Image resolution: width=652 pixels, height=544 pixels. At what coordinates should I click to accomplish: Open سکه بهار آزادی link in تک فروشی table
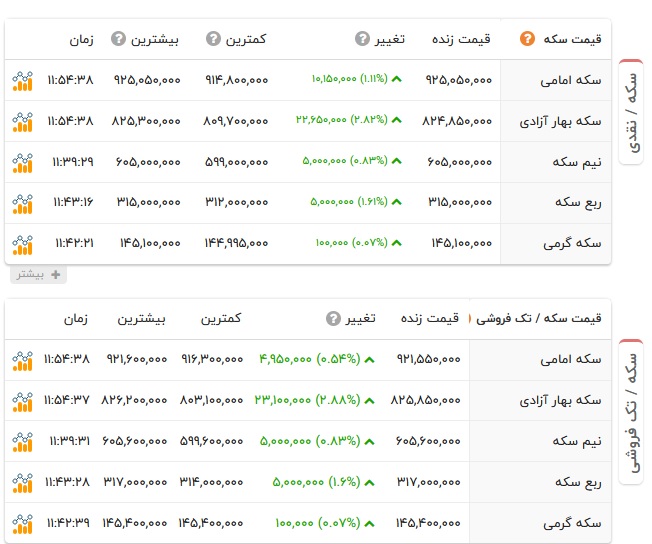point(560,401)
